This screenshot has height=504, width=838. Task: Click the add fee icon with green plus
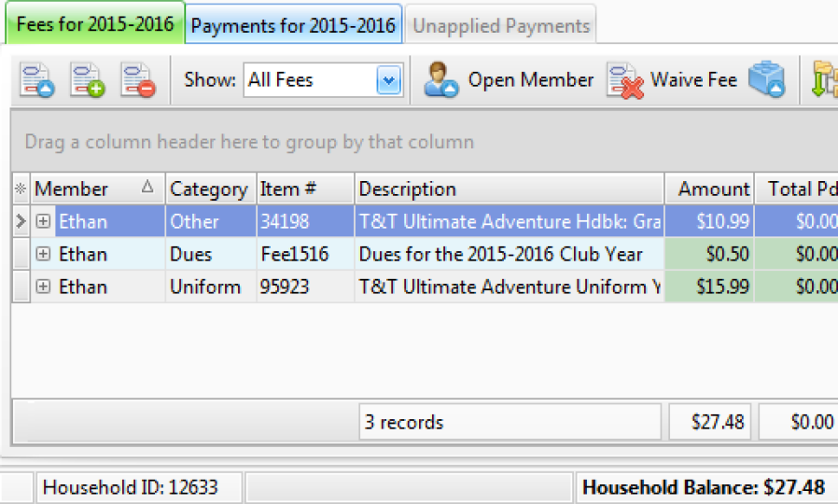(88, 80)
